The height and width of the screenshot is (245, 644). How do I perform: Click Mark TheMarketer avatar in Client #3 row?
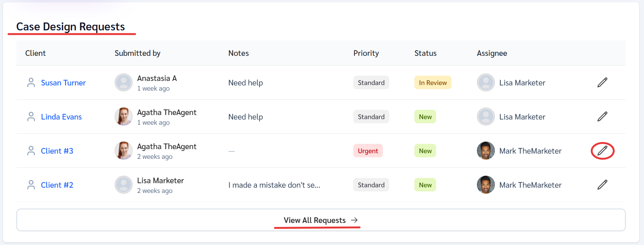click(x=486, y=151)
